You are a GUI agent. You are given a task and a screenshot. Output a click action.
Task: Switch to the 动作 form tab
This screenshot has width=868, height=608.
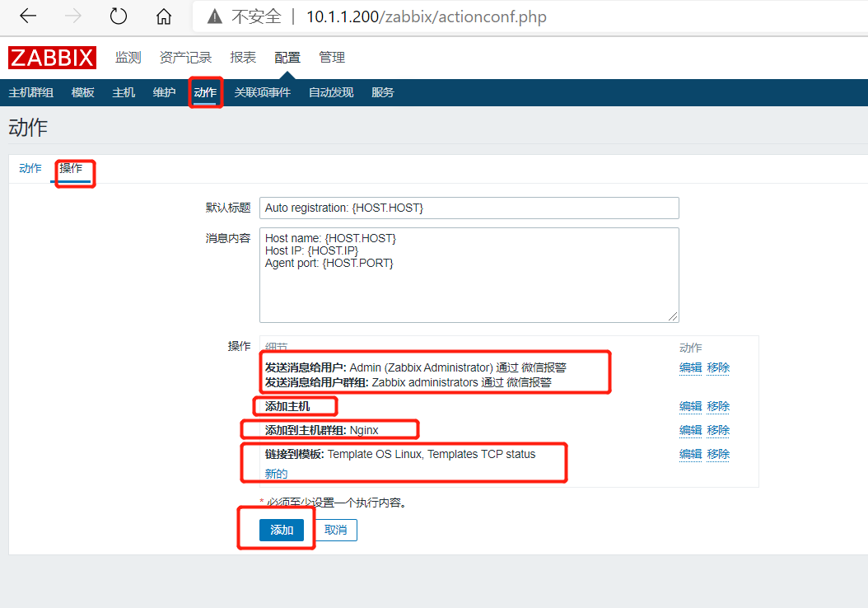pos(30,168)
